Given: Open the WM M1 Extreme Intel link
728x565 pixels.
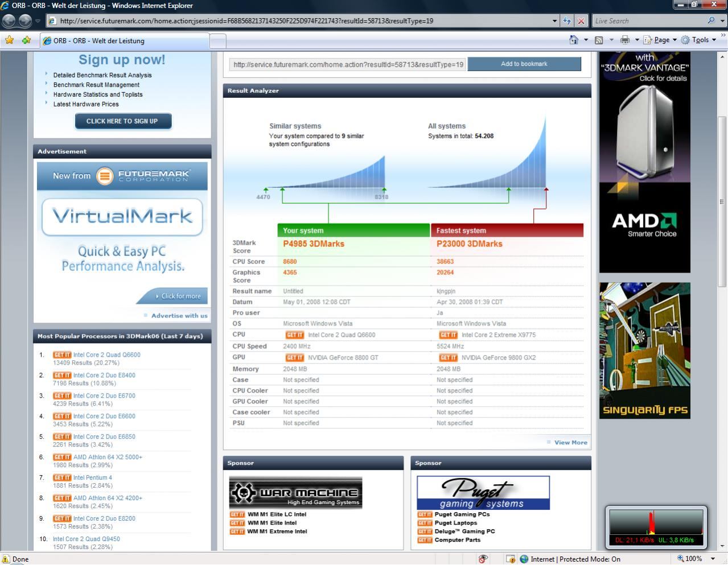Looking at the screenshot, I should [x=277, y=531].
